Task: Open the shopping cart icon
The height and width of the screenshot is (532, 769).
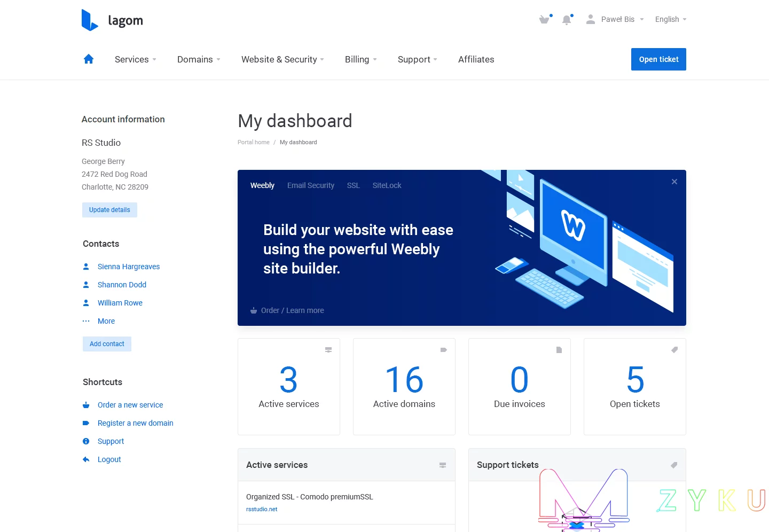Action: 544,20
